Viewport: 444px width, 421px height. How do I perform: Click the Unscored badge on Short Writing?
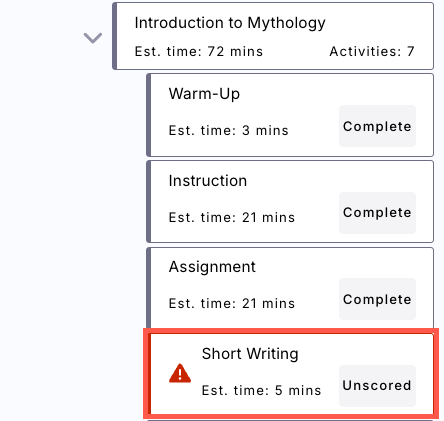coord(377,386)
